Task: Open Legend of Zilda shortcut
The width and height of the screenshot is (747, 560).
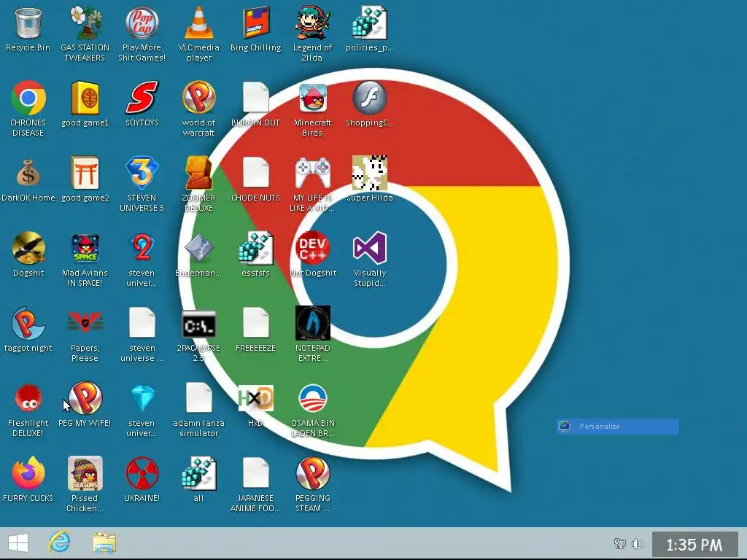Action: click(312, 23)
